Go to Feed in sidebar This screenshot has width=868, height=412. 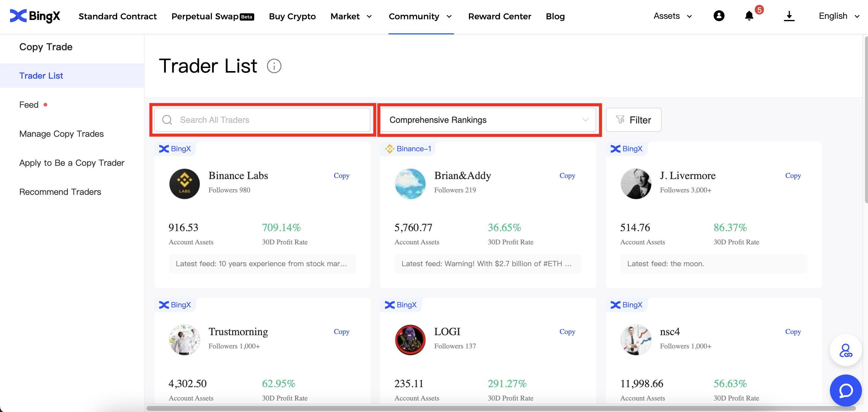click(29, 105)
